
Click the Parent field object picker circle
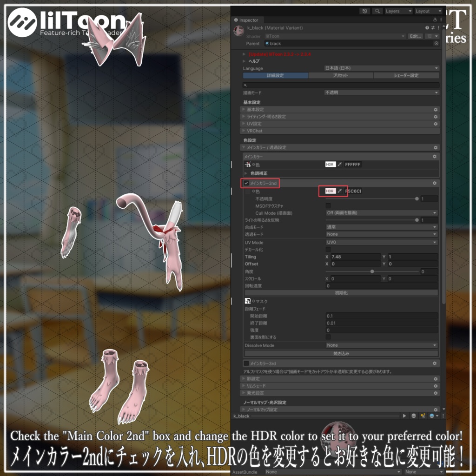coord(436,43)
